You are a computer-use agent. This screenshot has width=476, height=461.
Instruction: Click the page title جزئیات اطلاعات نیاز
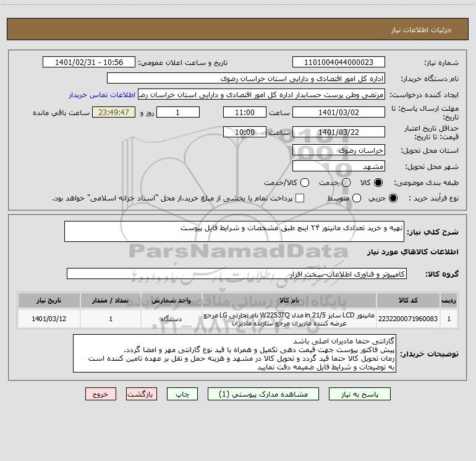pyautogui.click(x=422, y=30)
